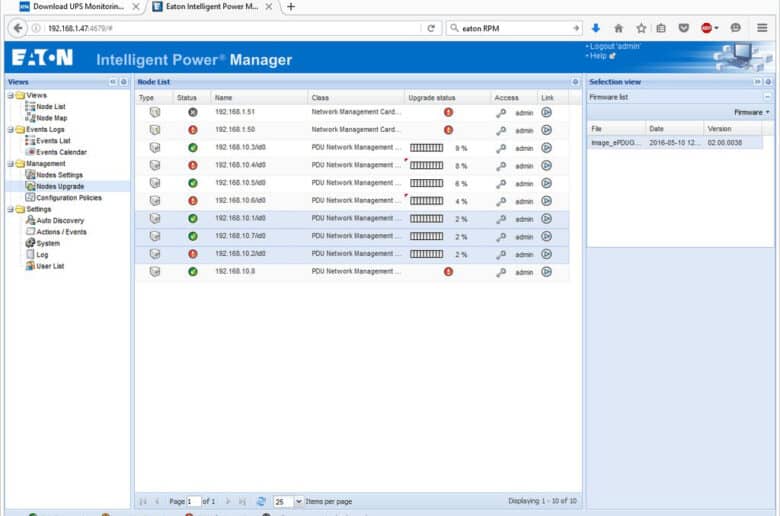Collapse the Events Logs tree folder
Viewport: 780px width, 516px height.
coord(10,129)
